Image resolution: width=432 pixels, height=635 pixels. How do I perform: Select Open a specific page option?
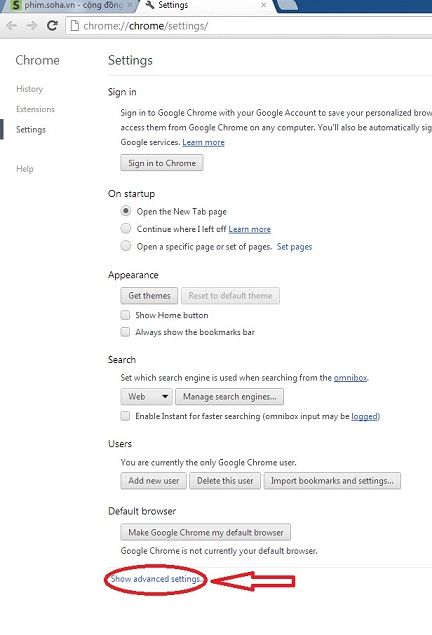click(126, 246)
